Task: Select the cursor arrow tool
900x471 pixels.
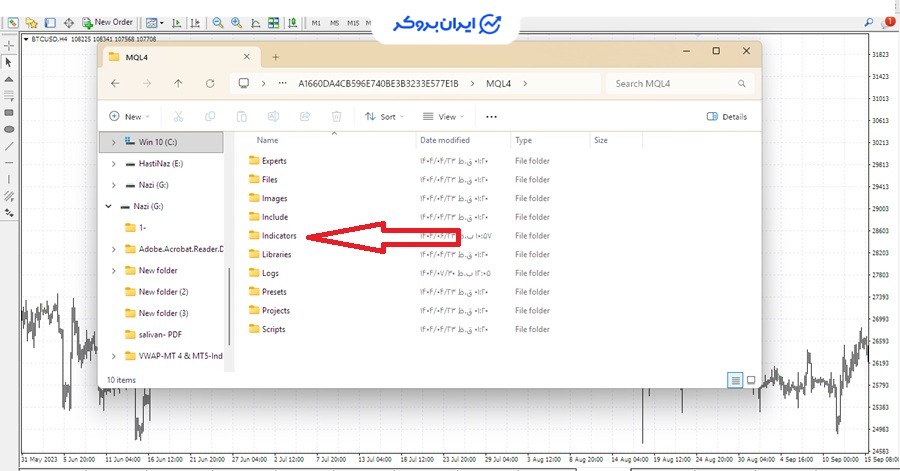Action: (x=9, y=62)
